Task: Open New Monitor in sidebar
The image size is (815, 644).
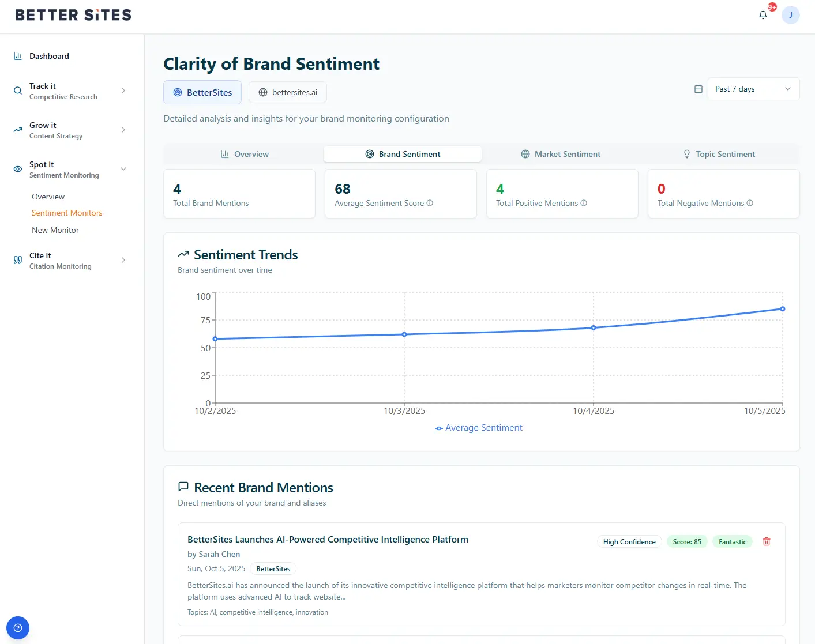Action: coord(55,230)
